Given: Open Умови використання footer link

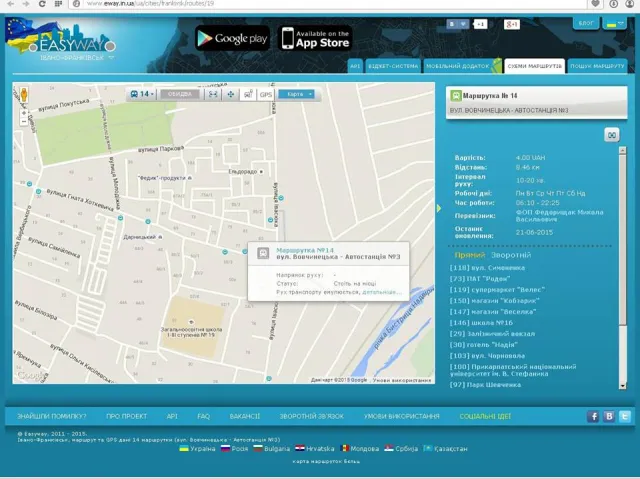Looking at the screenshot, I should pyautogui.click(x=402, y=417).
